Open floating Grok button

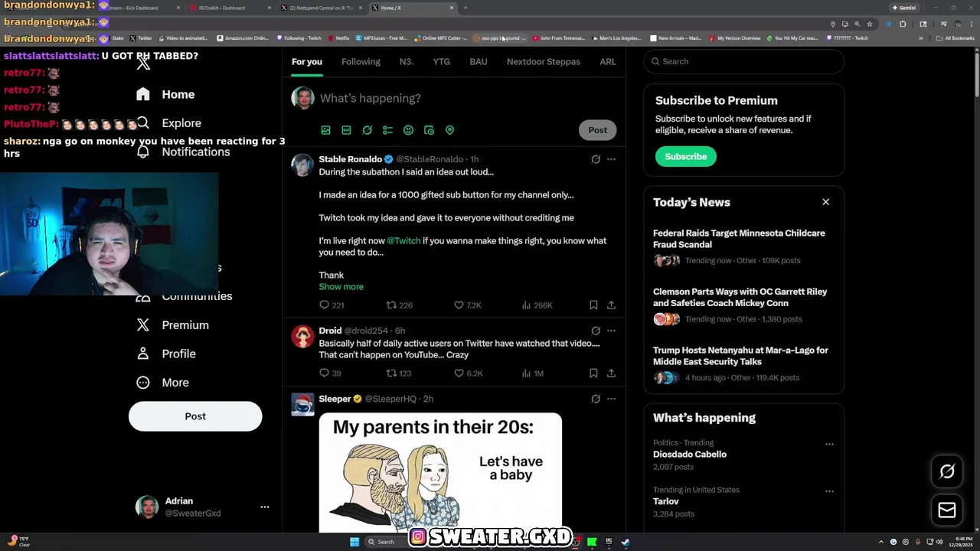947,471
